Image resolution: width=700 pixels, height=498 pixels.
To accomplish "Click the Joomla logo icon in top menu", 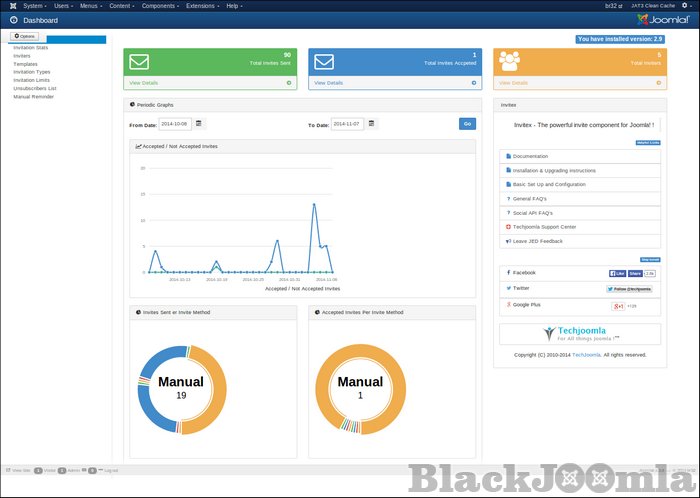I will point(10,5).
